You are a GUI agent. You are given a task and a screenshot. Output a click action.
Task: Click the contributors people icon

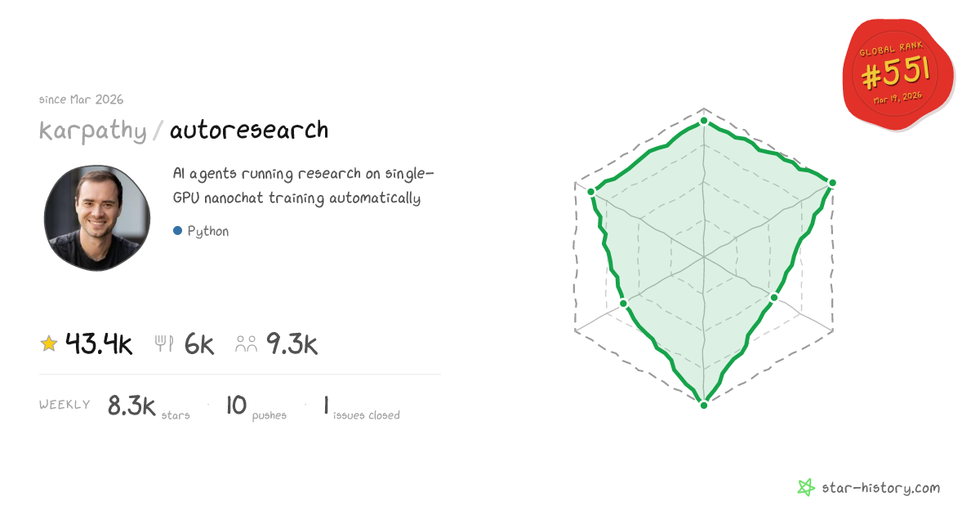click(x=246, y=344)
